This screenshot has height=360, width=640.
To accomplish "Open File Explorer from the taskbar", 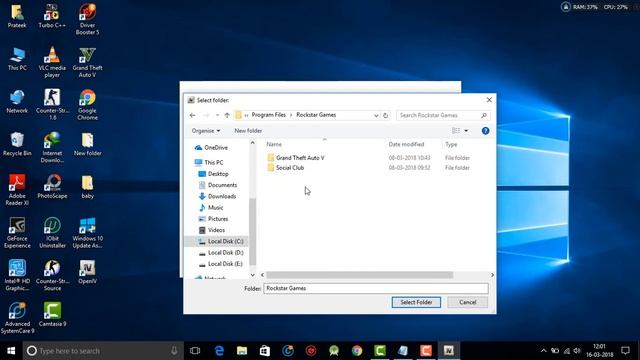I will (x=242, y=351).
